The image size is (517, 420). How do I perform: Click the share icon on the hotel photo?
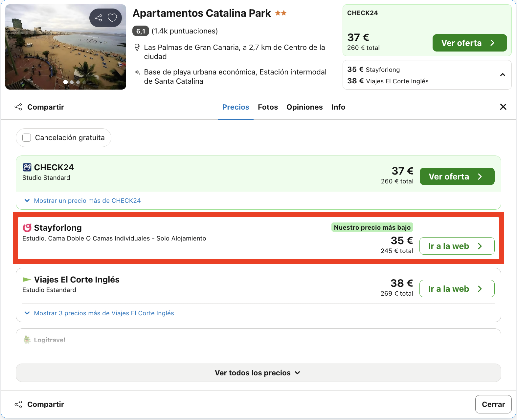[98, 18]
